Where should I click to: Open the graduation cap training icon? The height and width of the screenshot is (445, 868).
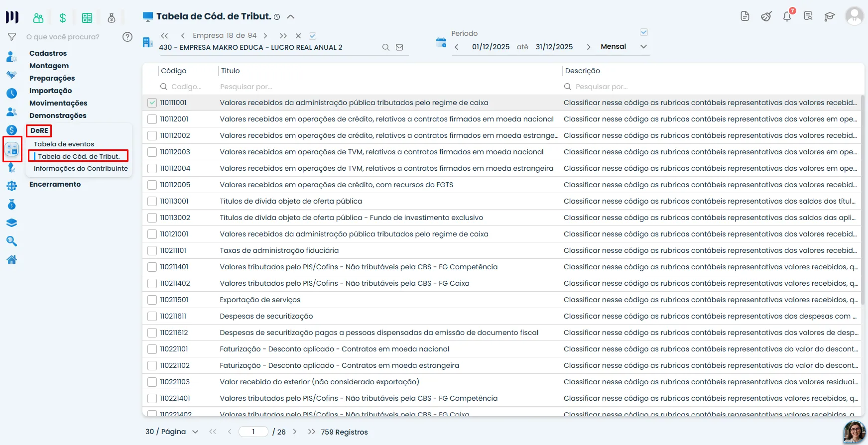[x=829, y=16]
